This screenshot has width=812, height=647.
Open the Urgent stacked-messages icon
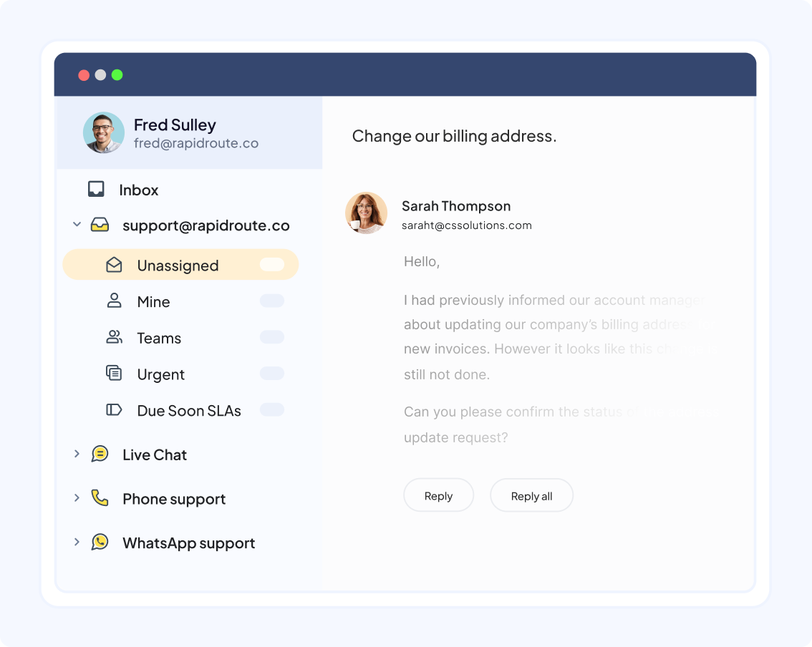pos(115,373)
